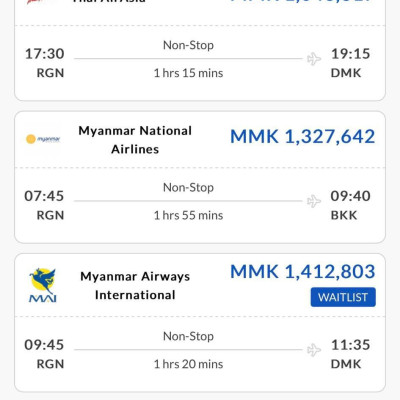Click airplane icon beside 09:40 arrival
The width and height of the screenshot is (400, 400).
click(x=314, y=201)
